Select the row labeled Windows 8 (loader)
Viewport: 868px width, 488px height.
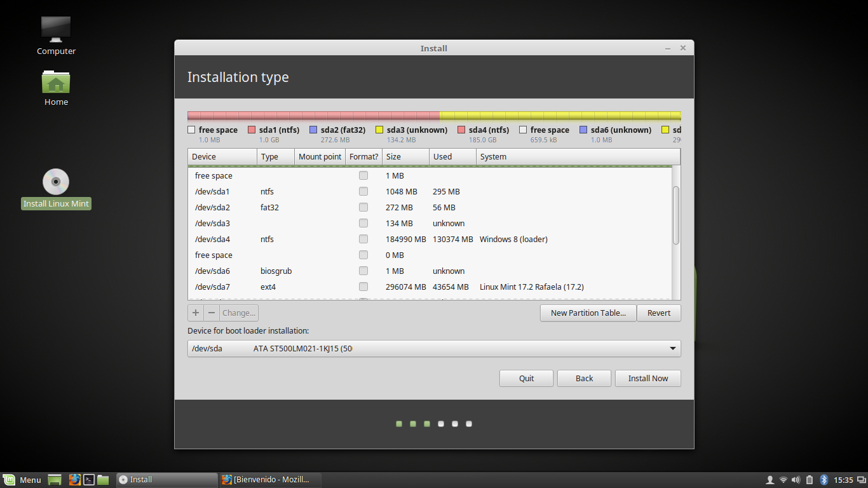[x=430, y=239]
